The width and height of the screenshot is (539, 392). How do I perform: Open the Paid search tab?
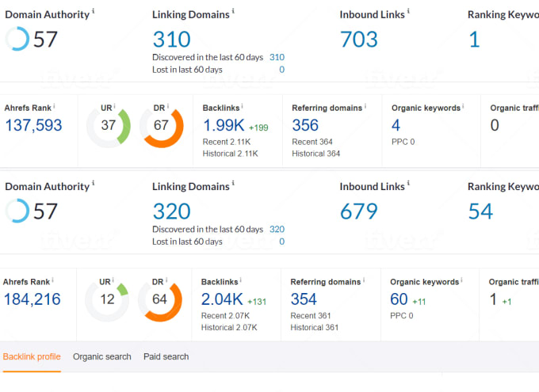point(166,357)
